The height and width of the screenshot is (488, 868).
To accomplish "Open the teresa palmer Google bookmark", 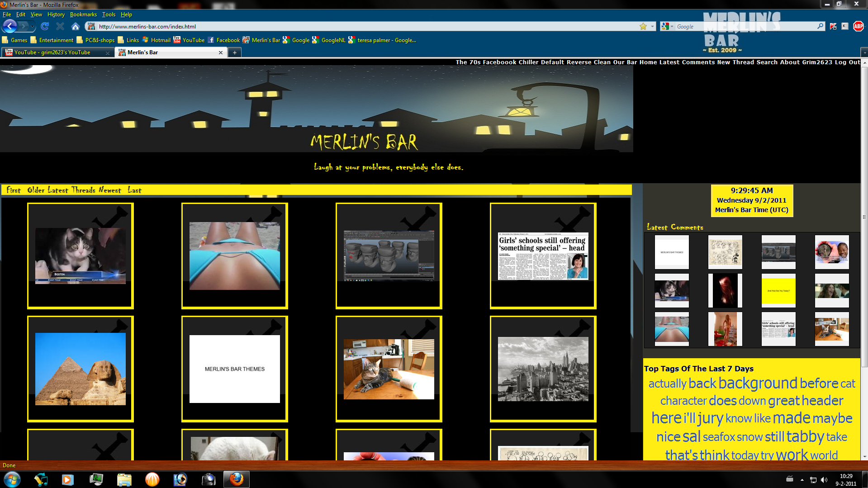I will coord(382,40).
